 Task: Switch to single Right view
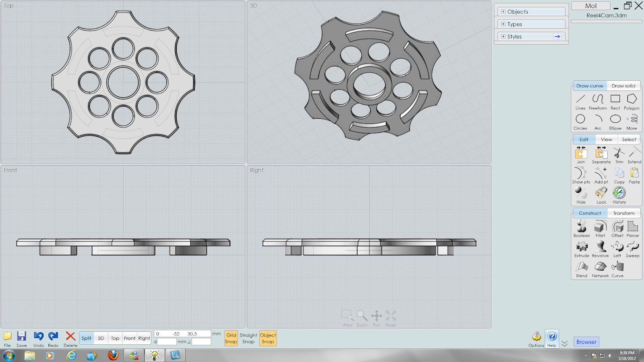point(144,338)
